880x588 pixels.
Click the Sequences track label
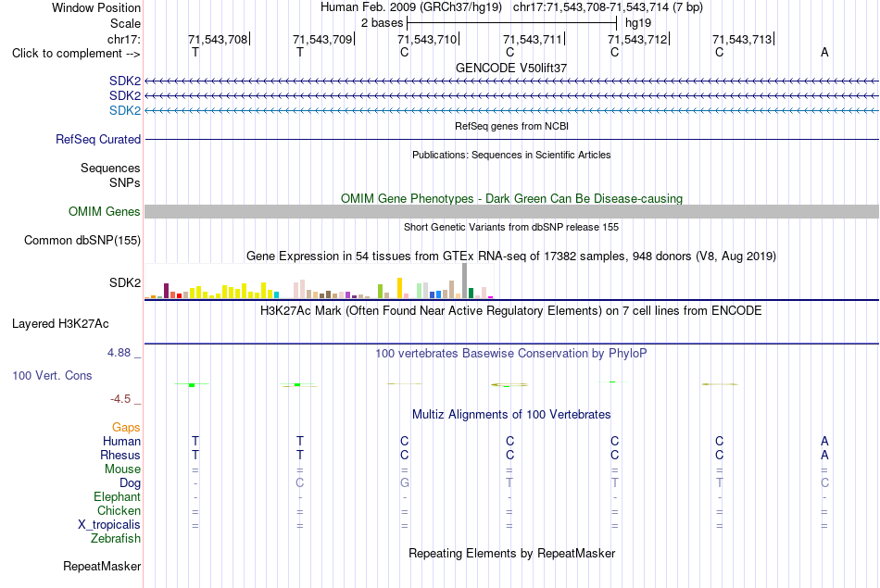[110, 168]
